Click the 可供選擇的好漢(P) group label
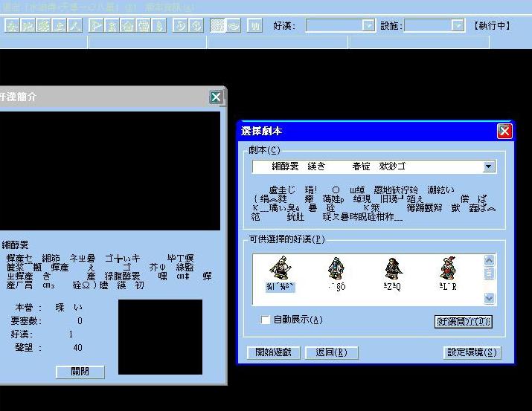This screenshot has height=411, width=532. coord(287,239)
